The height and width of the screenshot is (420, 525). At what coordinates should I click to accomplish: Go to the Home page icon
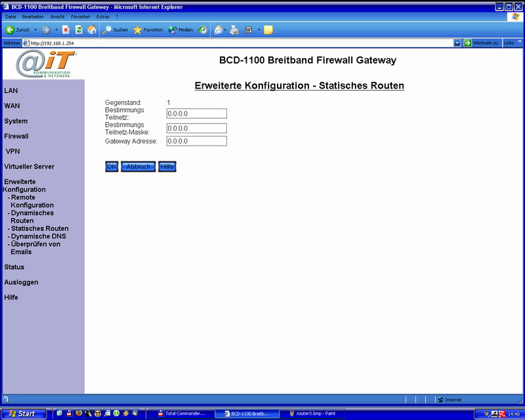tap(92, 30)
